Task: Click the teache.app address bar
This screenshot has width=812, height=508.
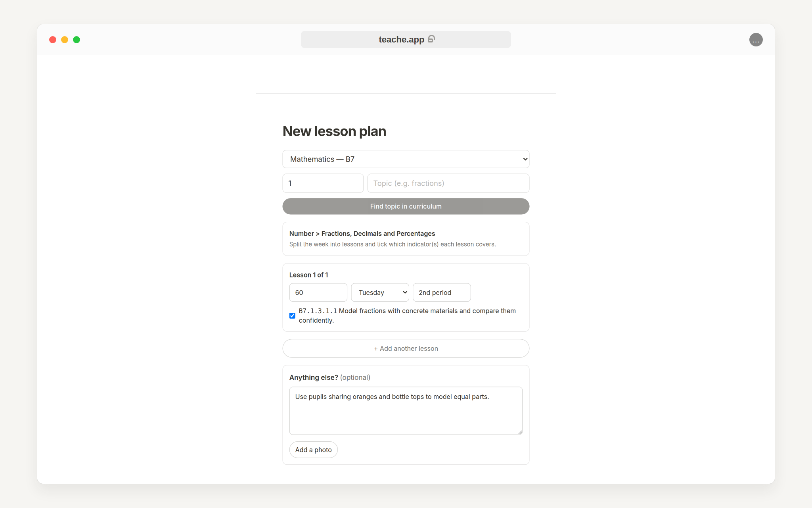Action: click(406, 40)
